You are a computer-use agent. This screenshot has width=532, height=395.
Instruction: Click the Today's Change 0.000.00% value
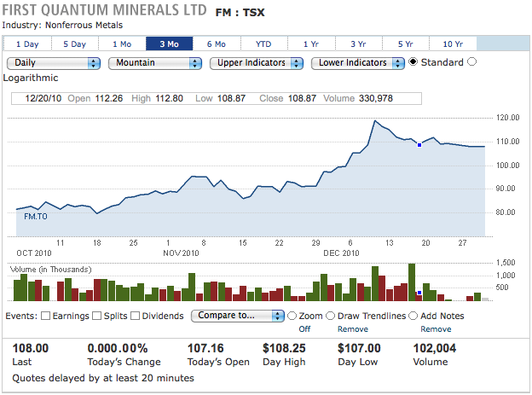pyautogui.click(x=118, y=348)
